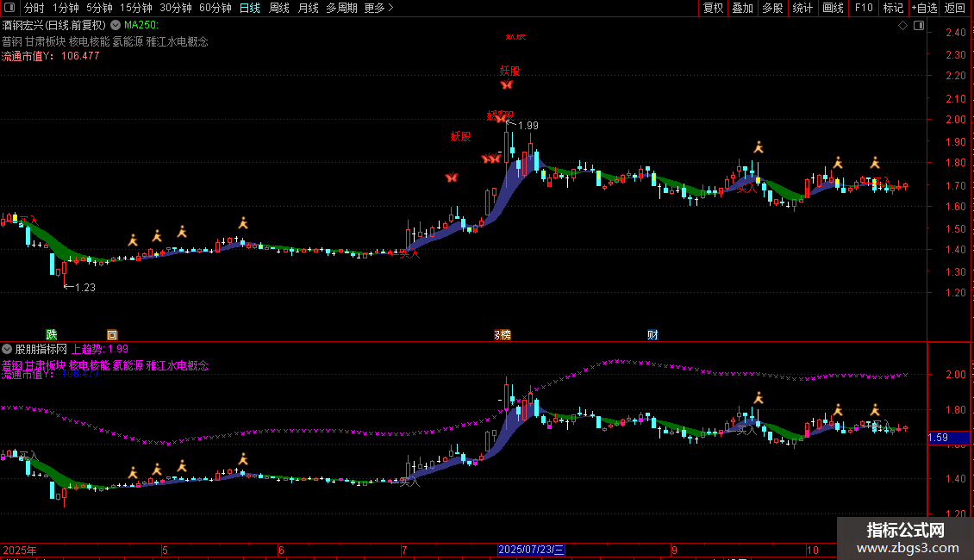Screen dimensions: 974x560
Task: Select the 60分钟 period tab
Action: point(215,8)
